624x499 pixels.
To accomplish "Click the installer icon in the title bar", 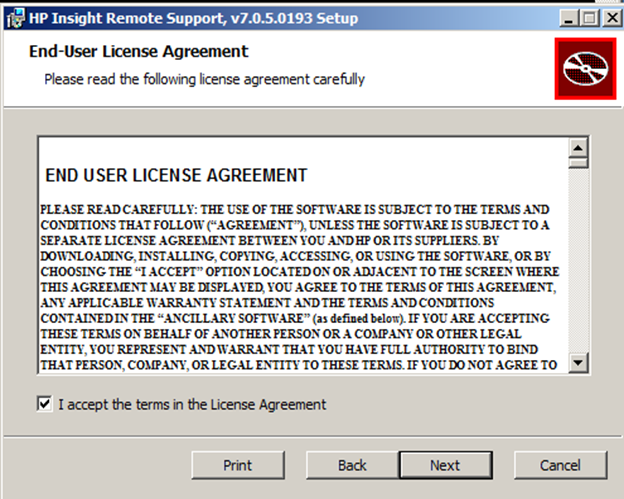I will tap(16, 18).
